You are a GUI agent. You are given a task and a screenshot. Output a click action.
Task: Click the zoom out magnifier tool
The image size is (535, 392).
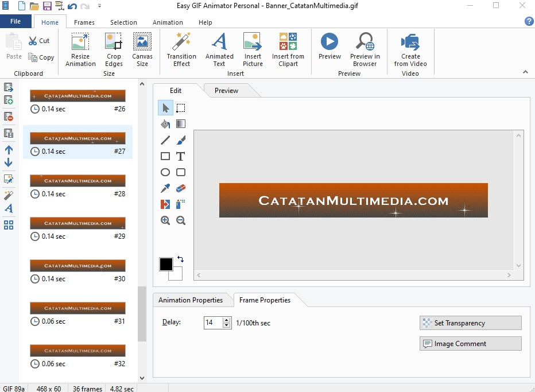pos(181,220)
